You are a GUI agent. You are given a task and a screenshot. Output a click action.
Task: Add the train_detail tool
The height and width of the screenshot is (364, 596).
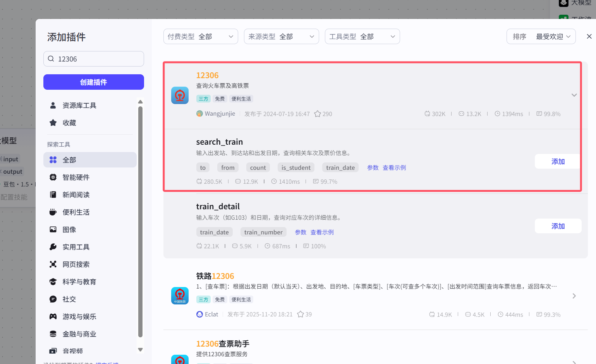click(x=558, y=226)
